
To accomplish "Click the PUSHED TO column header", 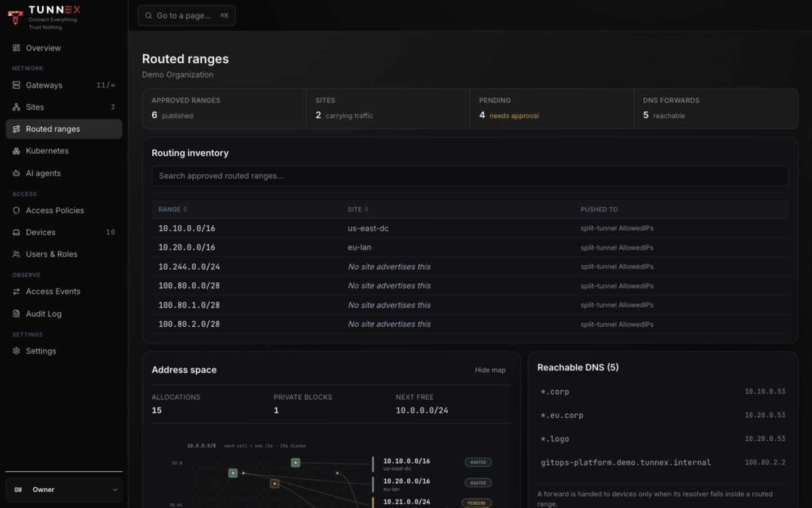I will [x=599, y=209].
